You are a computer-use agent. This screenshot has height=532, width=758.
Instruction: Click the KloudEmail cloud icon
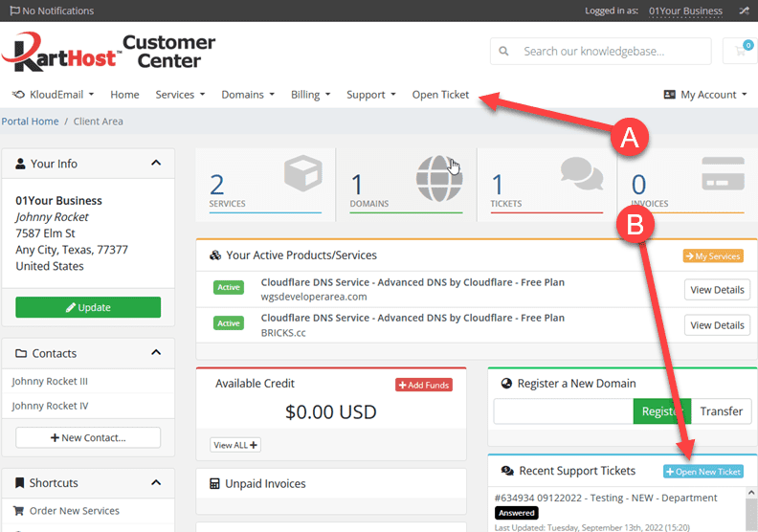[18, 95]
